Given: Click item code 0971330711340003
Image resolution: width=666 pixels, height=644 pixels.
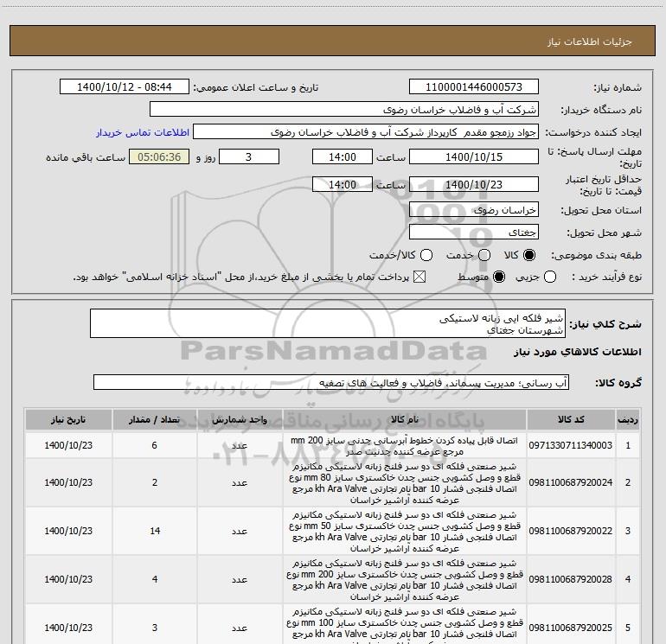Looking at the screenshot, I should tap(571, 445).
